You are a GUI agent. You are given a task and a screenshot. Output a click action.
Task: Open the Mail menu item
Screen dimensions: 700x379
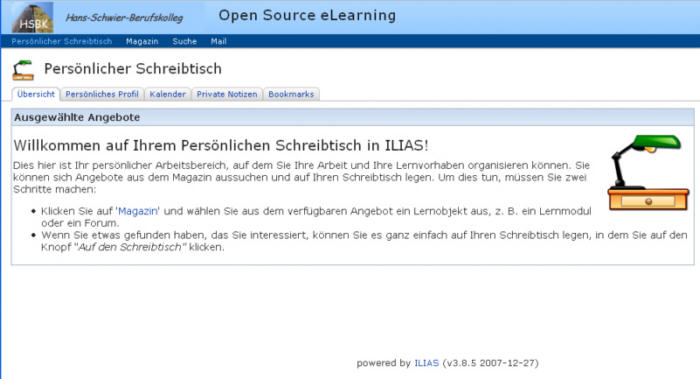pyautogui.click(x=218, y=41)
